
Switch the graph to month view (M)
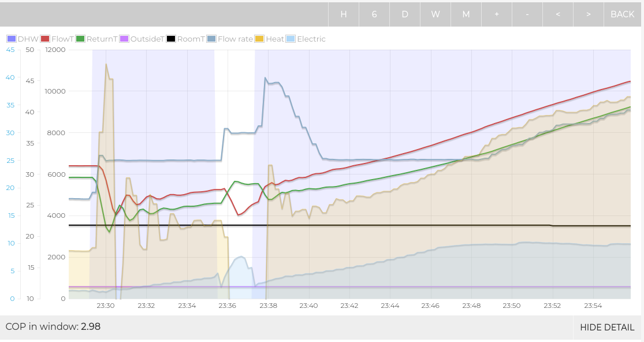(x=466, y=14)
